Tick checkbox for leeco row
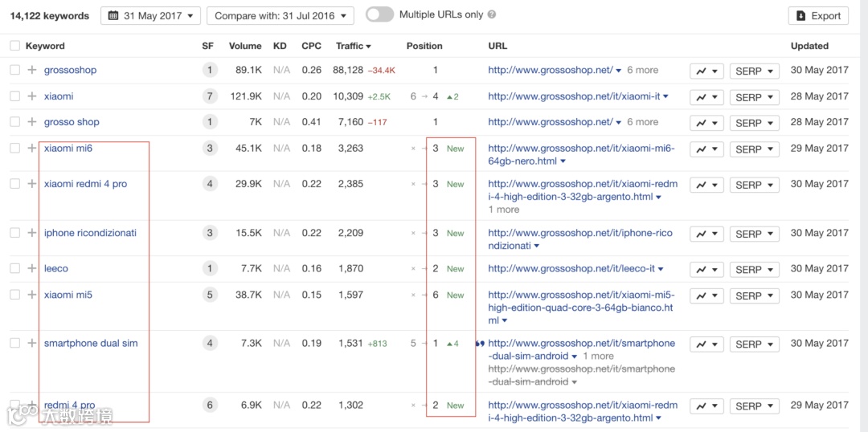Image resolution: width=868 pixels, height=432 pixels. [15, 268]
